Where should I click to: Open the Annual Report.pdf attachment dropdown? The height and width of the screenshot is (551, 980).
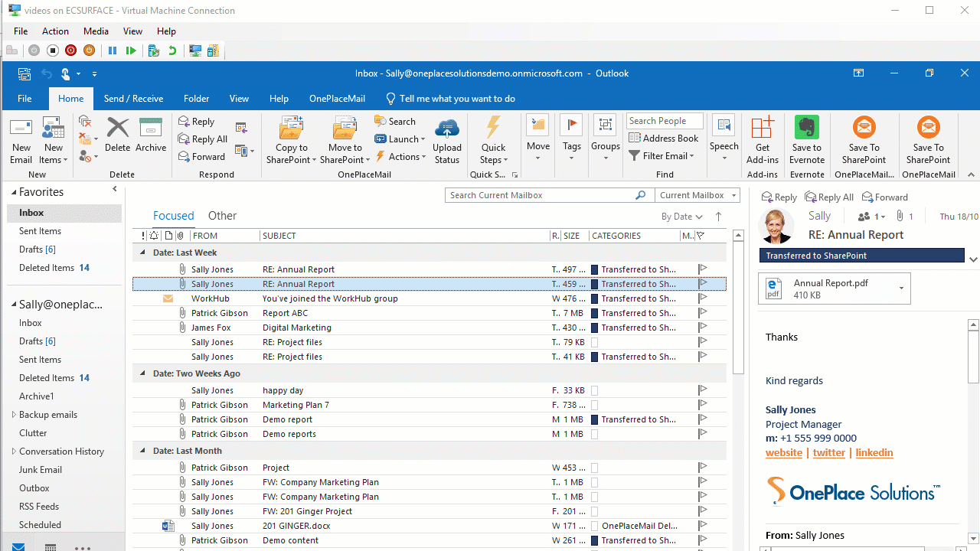point(901,288)
